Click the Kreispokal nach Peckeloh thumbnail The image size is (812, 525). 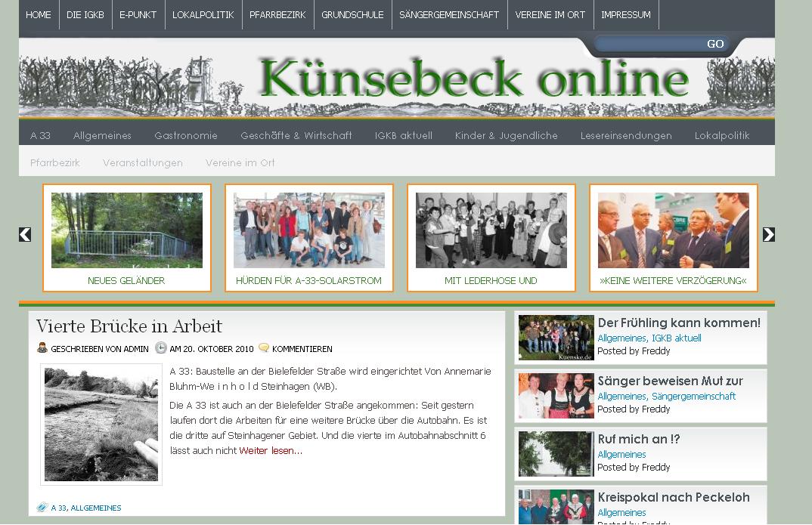pyautogui.click(x=556, y=507)
